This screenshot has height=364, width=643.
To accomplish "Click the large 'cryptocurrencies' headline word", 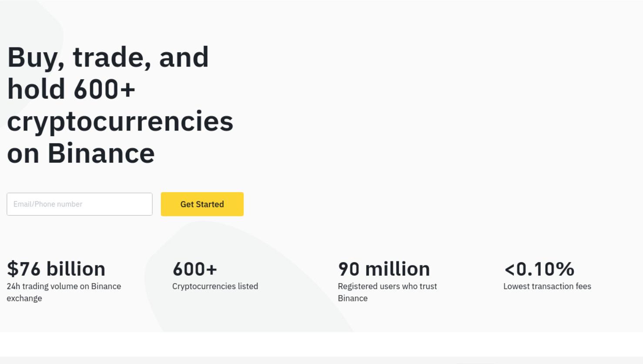I will (120, 122).
